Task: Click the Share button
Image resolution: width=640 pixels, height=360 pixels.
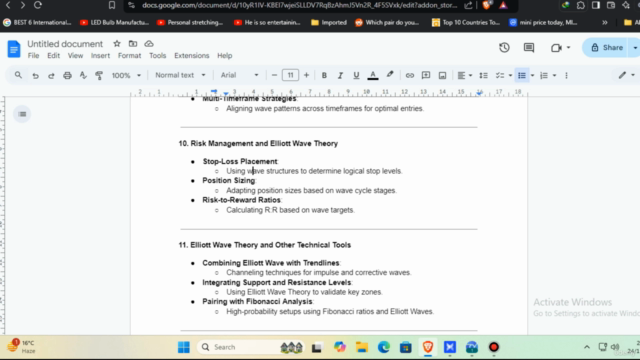Action: pos(607,48)
